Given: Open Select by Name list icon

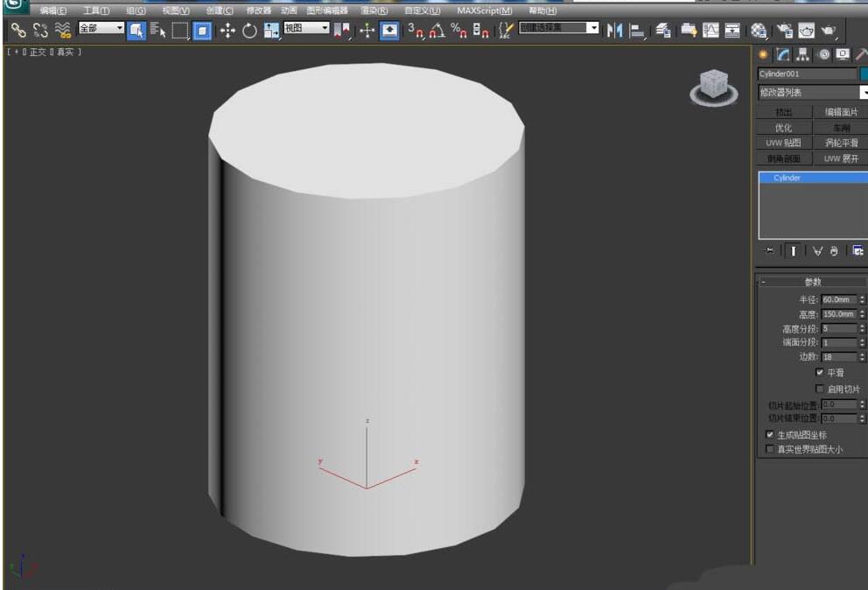Looking at the screenshot, I should click(157, 31).
